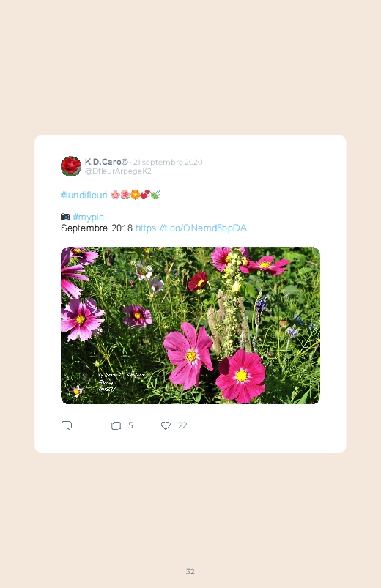Click the retweet count 5

coord(130,425)
